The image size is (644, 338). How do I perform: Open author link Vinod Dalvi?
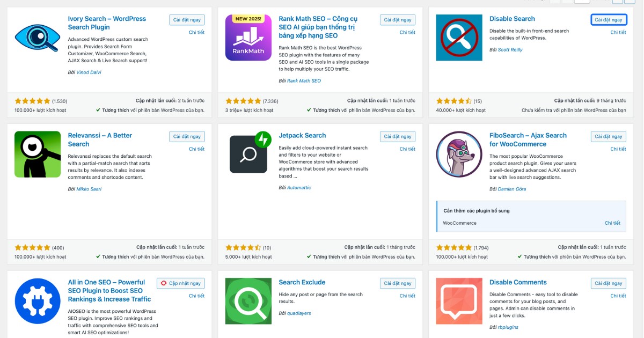(x=89, y=72)
